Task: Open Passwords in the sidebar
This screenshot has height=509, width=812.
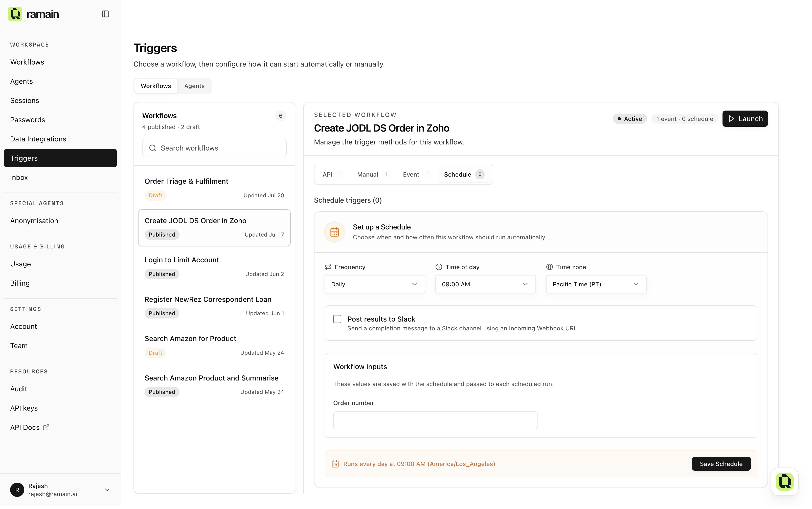Action: (61, 120)
